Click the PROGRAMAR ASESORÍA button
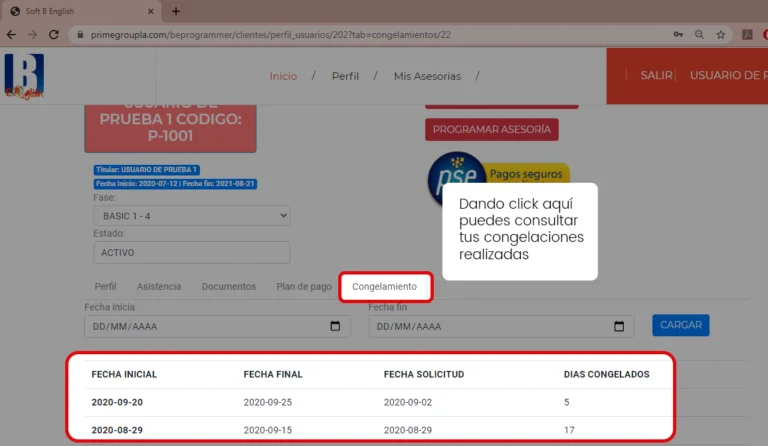768x446 pixels. [x=491, y=129]
